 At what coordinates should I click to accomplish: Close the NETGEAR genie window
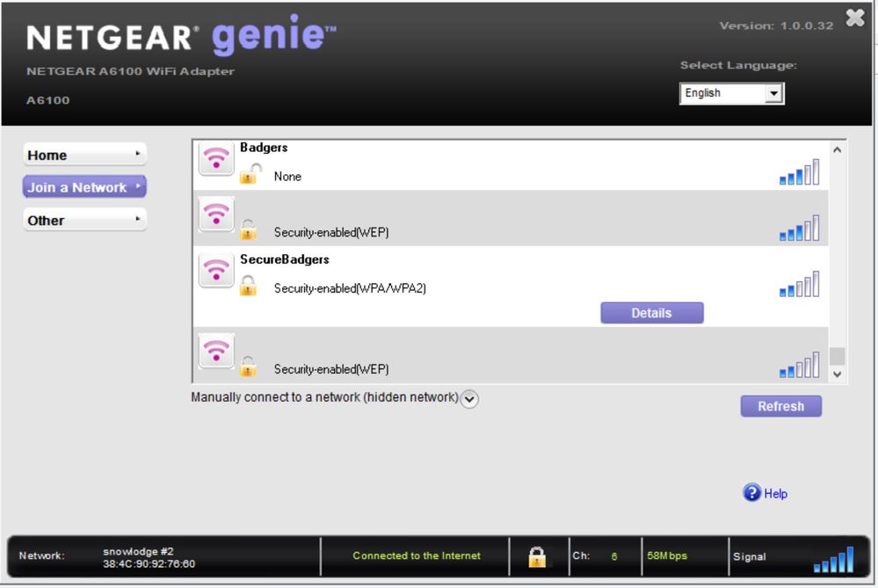[854, 18]
